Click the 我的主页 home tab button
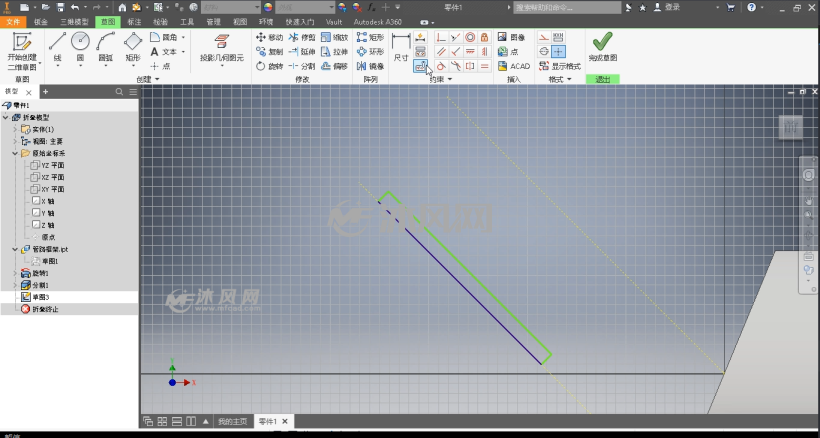The width and height of the screenshot is (820, 438). 232,421
